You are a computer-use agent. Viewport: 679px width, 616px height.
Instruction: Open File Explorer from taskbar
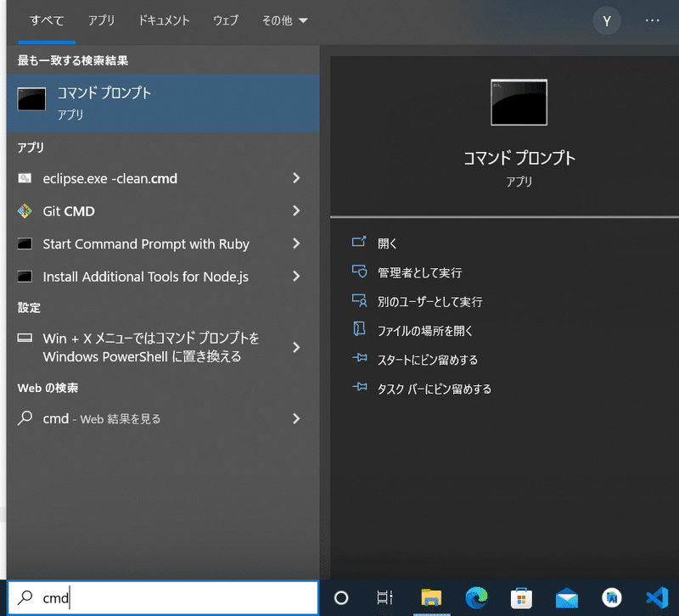[x=431, y=598]
